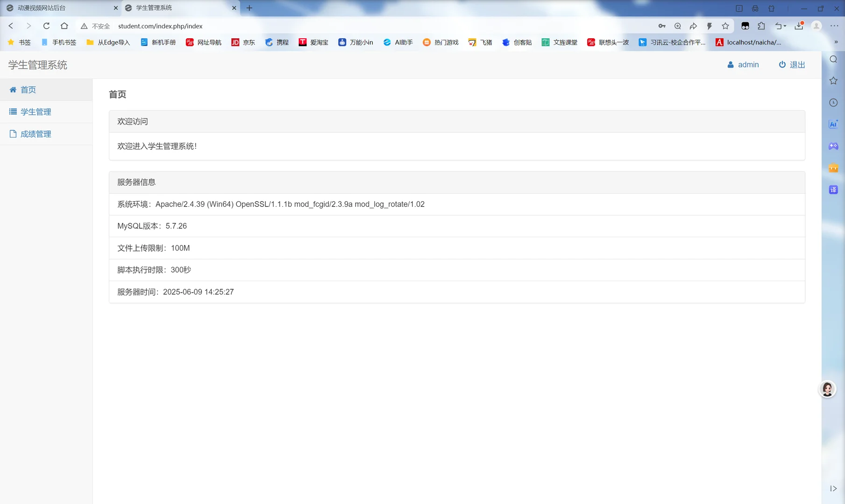Open the 飞猪 bookmark
Image resolution: width=845 pixels, height=504 pixels.
pos(480,42)
